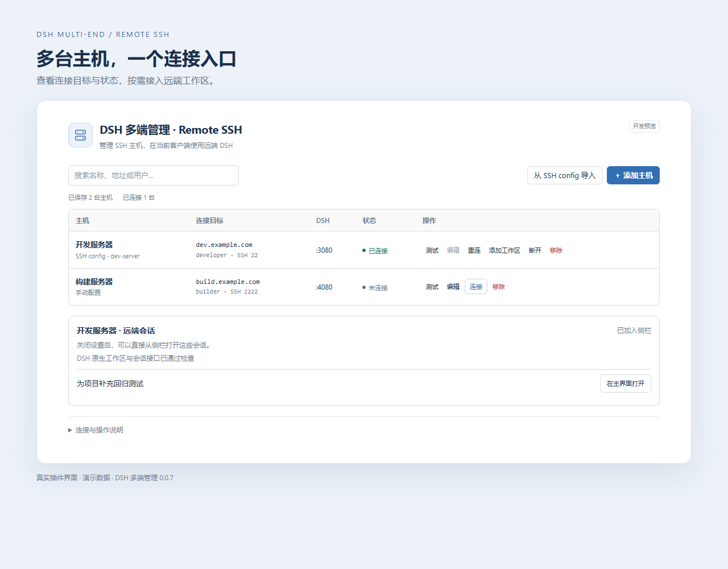Click 编辑 for 开发服务器 row
Image resolution: width=728 pixels, height=569 pixels.
point(453,250)
